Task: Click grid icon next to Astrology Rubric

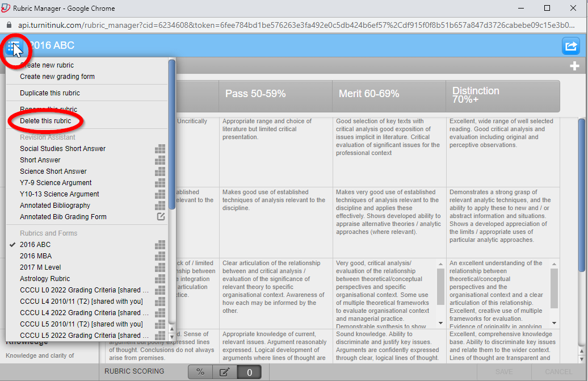Action: click(x=160, y=279)
